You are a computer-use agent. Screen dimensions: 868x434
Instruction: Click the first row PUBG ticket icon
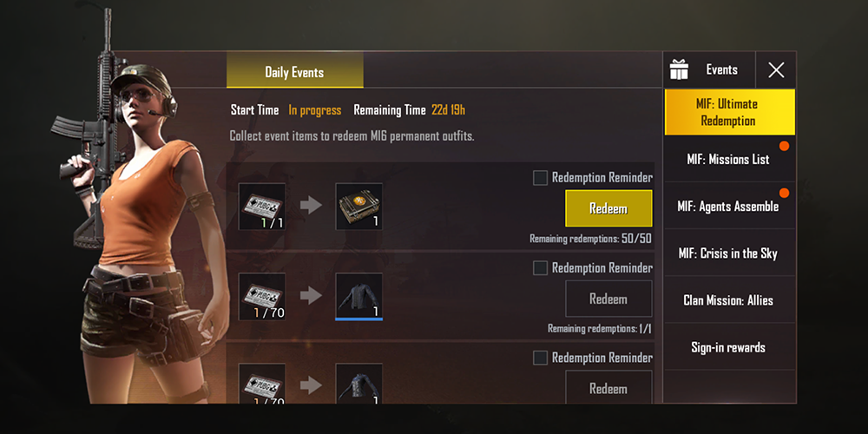tap(262, 207)
